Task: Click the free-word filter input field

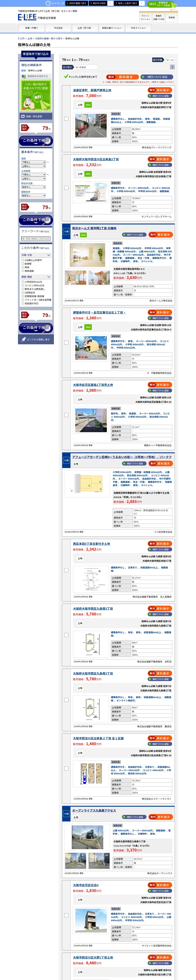Action: tap(36, 239)
